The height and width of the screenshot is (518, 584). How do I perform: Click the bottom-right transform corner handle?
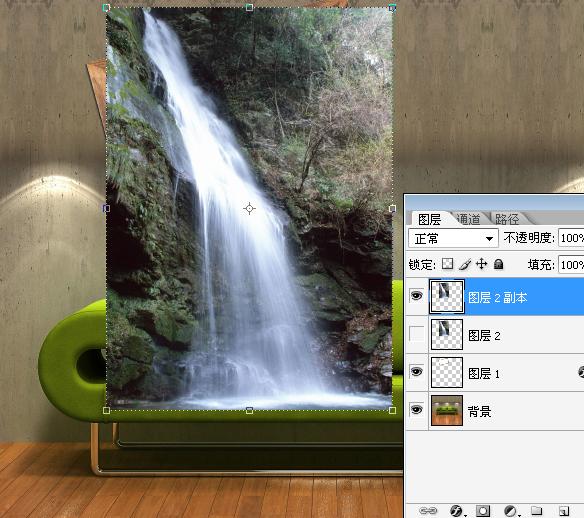[392, 410]
